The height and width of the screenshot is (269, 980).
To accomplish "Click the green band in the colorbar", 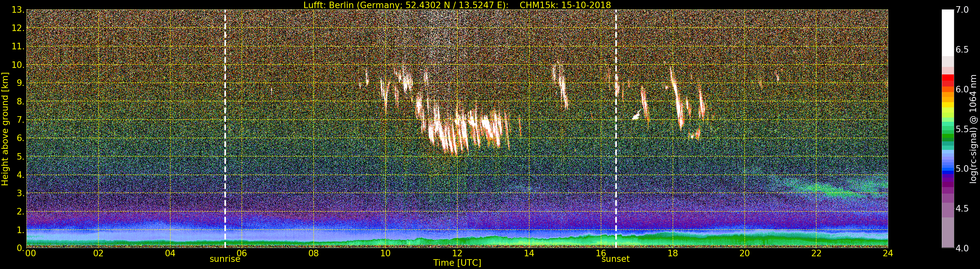I will click(948, 135).
